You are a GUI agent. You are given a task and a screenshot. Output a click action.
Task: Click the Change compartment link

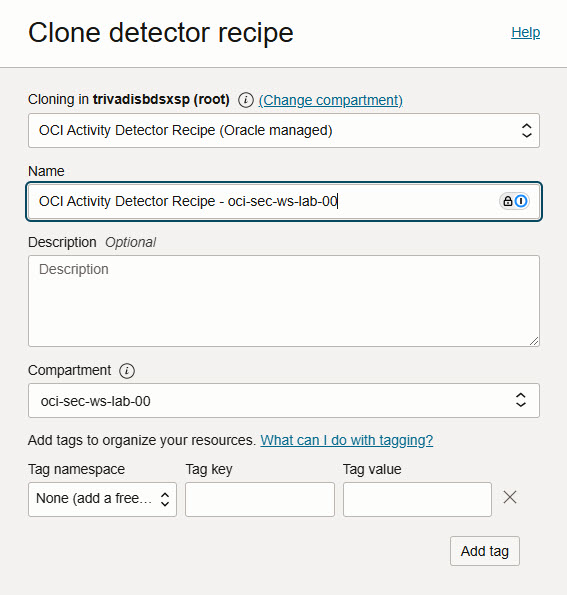pos(331,100)
